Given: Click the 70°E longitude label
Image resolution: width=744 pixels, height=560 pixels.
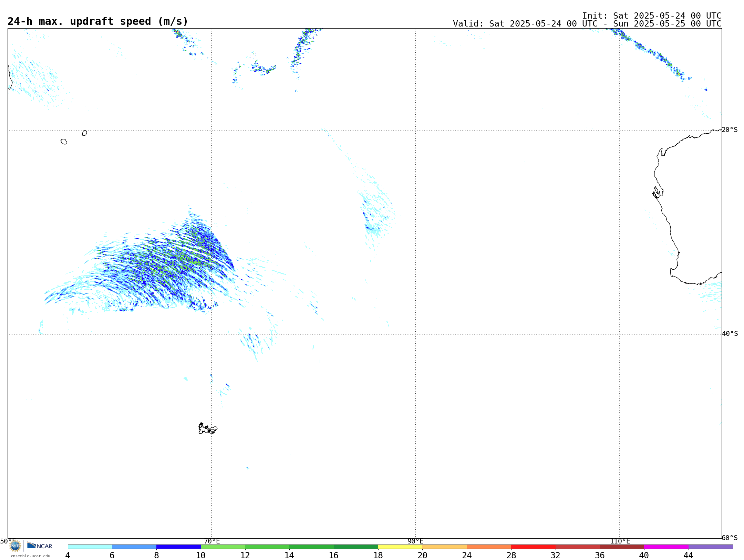Looking at the screenshot, I should point(212,541).
